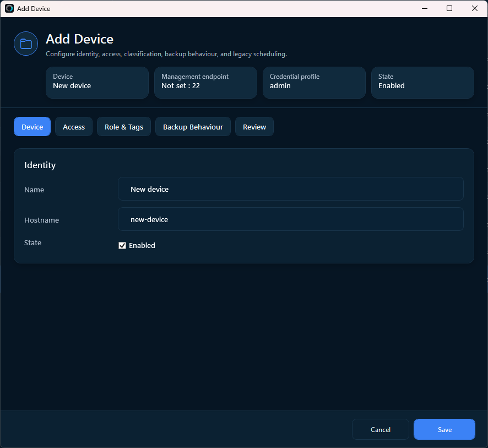Click 'Not set : 22' endpoint value
The height and width of the screenshot is (448, 488).
[181, 85]
